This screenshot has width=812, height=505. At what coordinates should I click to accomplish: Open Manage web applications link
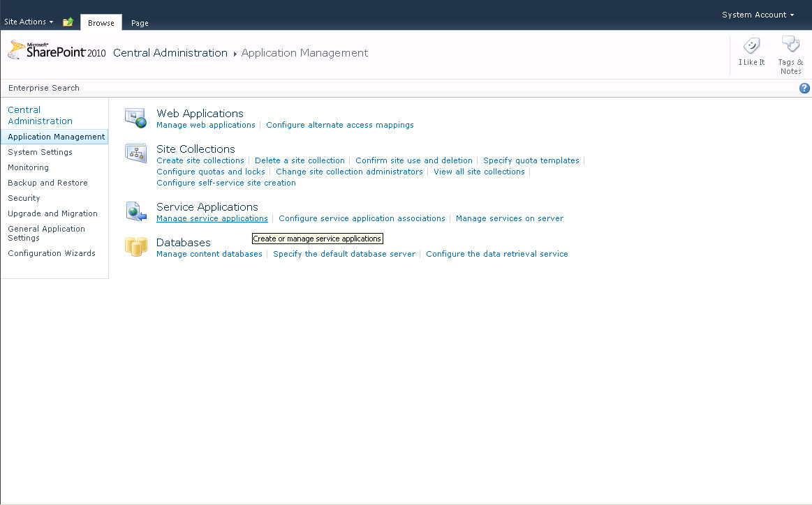[x=205, y=125]
